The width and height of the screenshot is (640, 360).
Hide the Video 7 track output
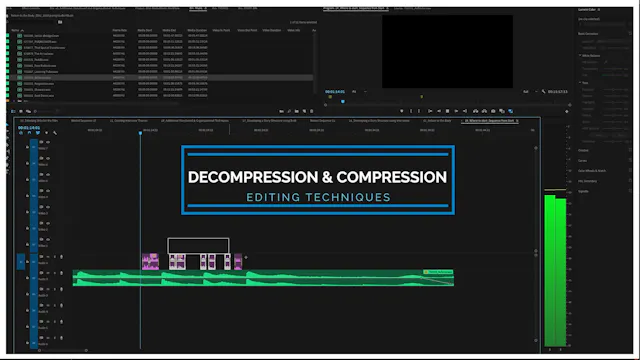tap(48, 142)
